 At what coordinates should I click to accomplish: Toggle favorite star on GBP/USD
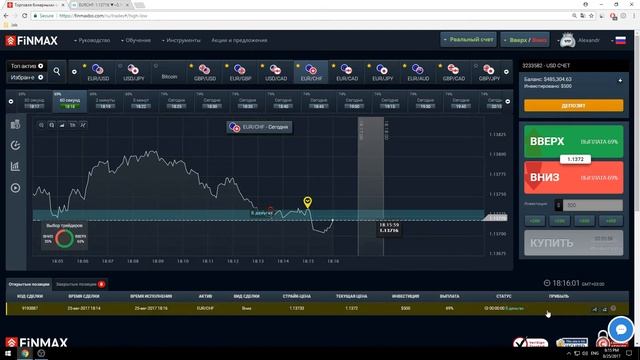[x=191, y=66]
